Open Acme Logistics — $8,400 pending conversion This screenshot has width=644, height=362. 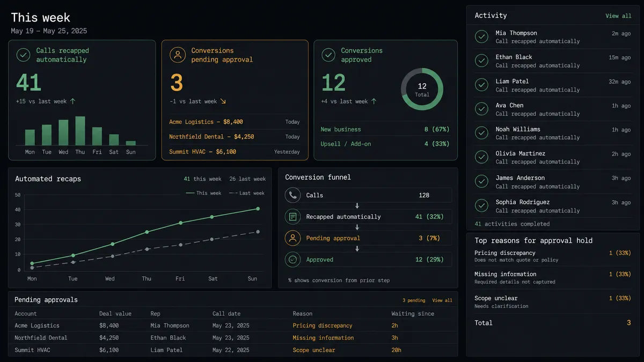235,122
